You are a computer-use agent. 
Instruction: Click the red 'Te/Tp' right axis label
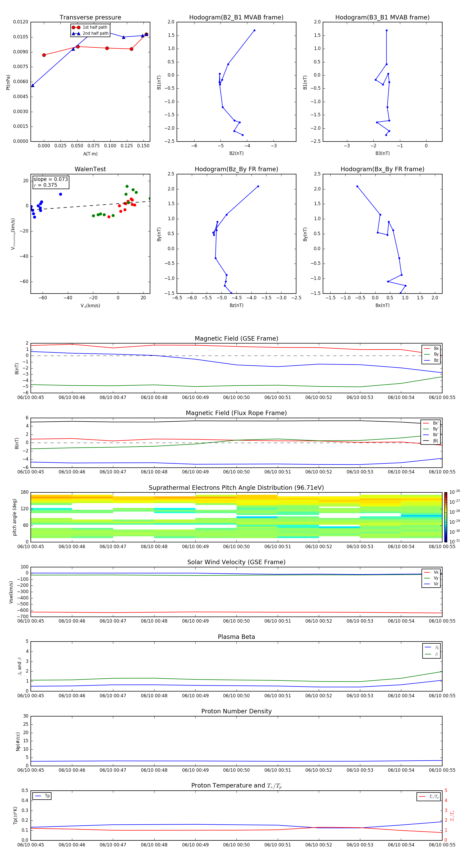click(453, 816)
